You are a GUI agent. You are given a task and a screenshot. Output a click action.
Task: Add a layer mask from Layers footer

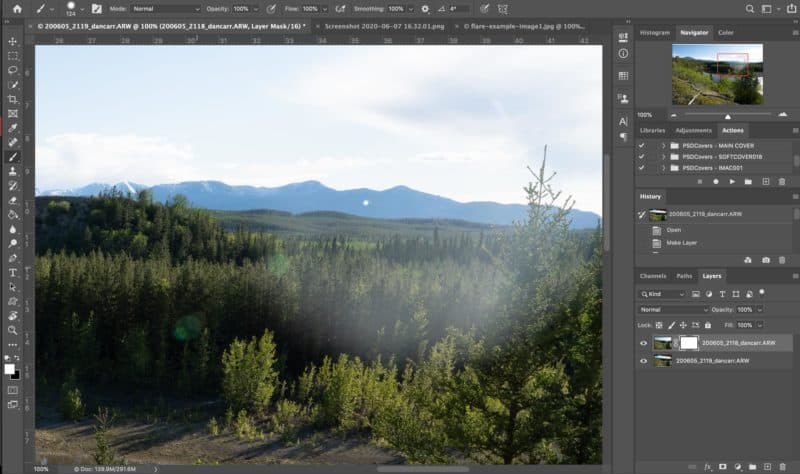[x=722, y=466]
